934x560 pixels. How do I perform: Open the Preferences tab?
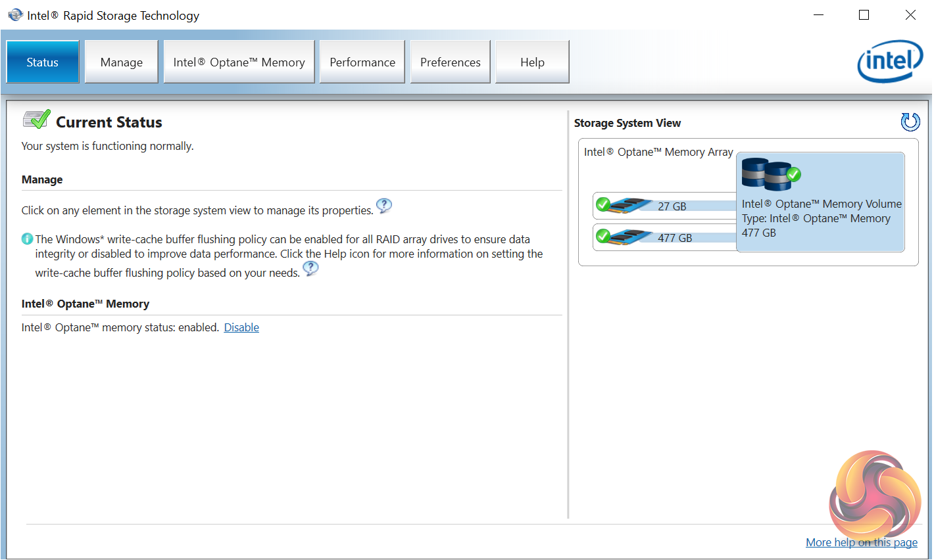(x=451, y=62)
